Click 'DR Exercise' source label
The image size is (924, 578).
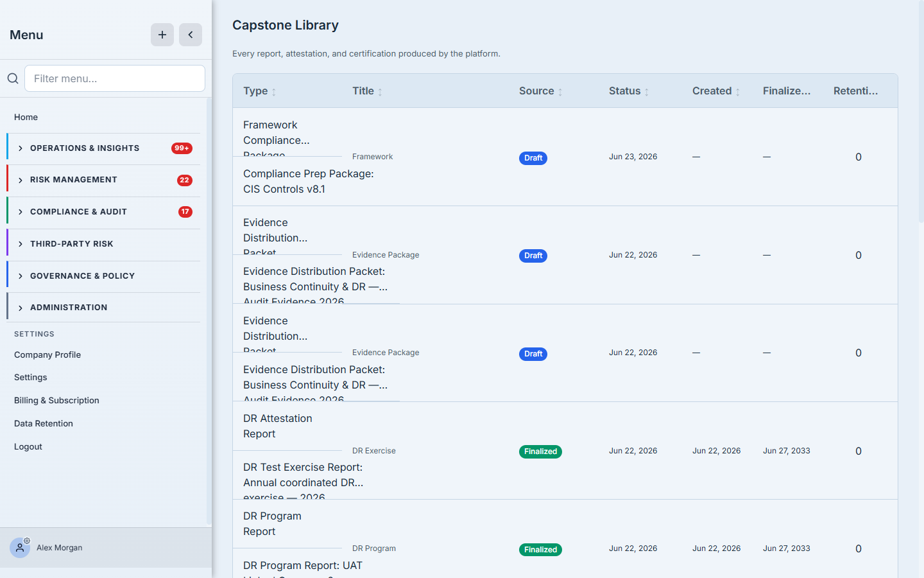click(374, 451)
